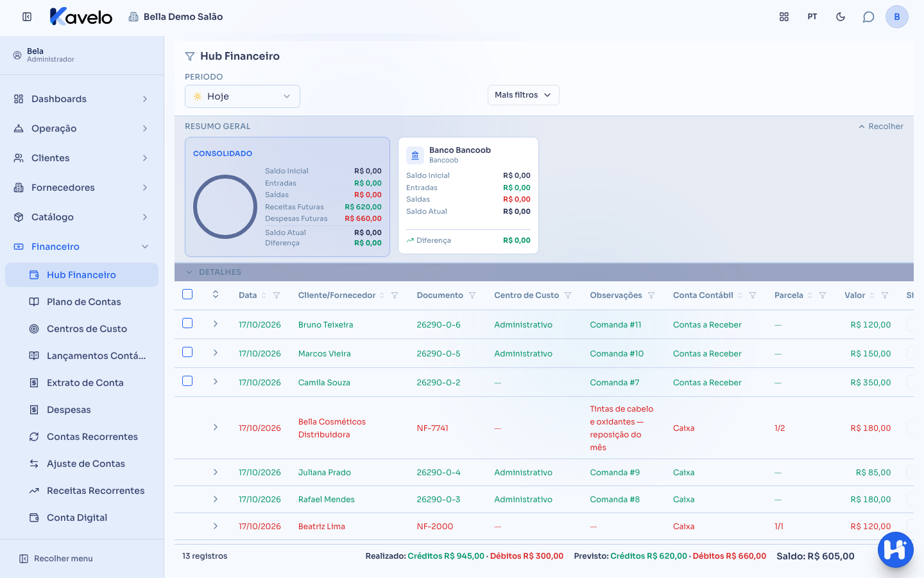Click the Bela administrator profile icon

pyautogui.click(x=17, y=55)
